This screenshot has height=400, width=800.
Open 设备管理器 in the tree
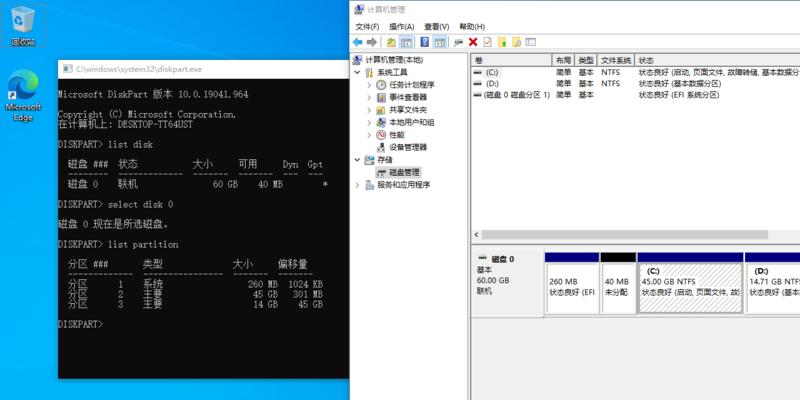pos(408,147)
